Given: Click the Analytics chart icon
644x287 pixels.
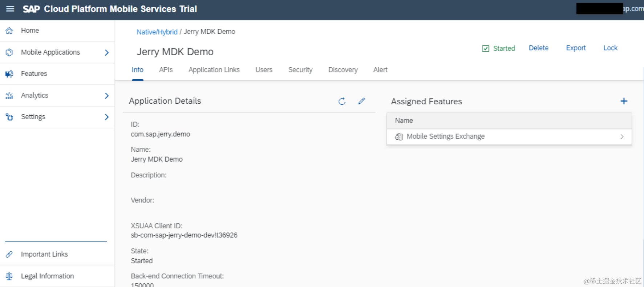Looking at the screenshot, I should point(9,95).
